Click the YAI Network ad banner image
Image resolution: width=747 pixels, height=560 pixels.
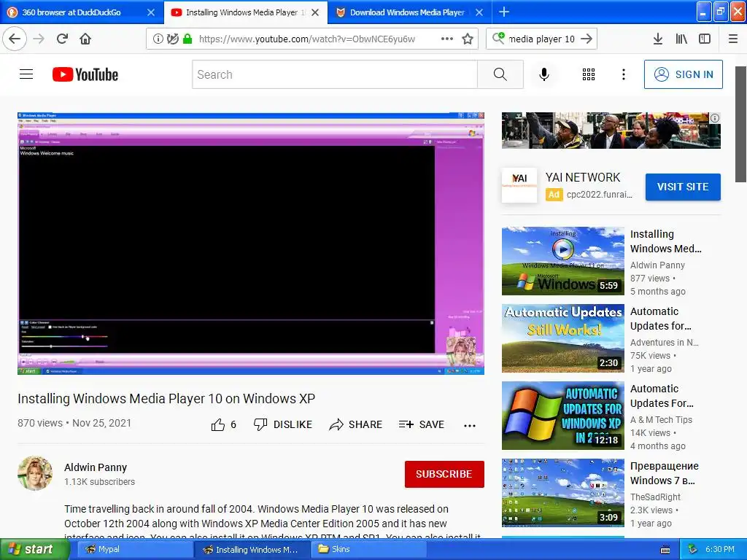pyautogui.click(x=611, y=131)
